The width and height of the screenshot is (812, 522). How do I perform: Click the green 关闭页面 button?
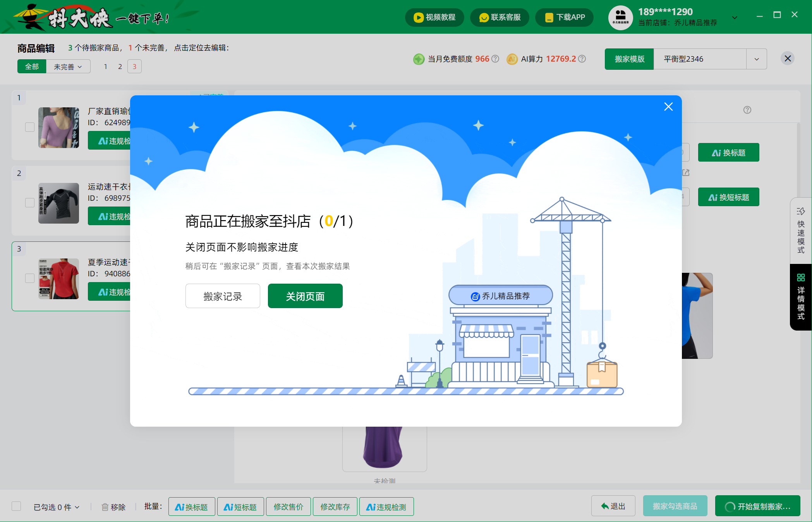pos(305,296)
